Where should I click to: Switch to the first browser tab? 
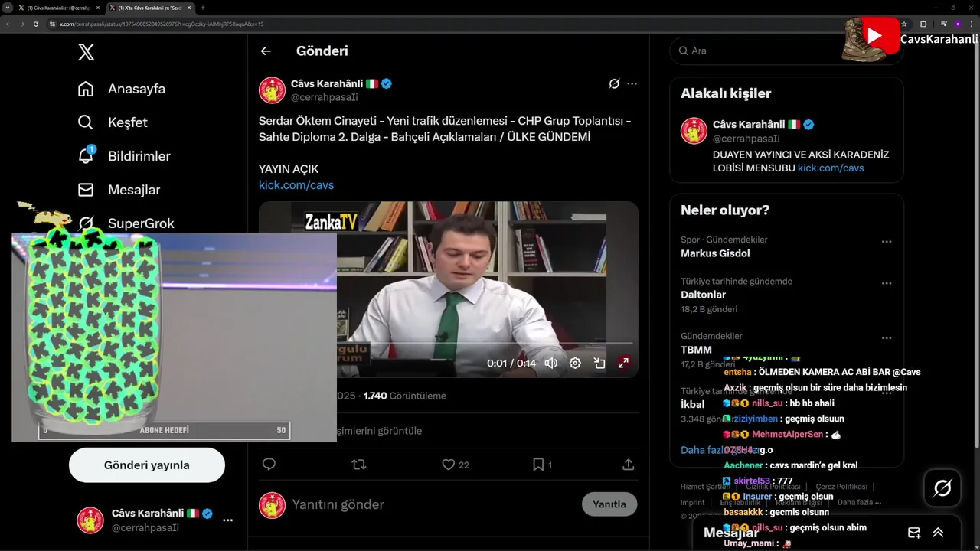(x=58, y=8)
